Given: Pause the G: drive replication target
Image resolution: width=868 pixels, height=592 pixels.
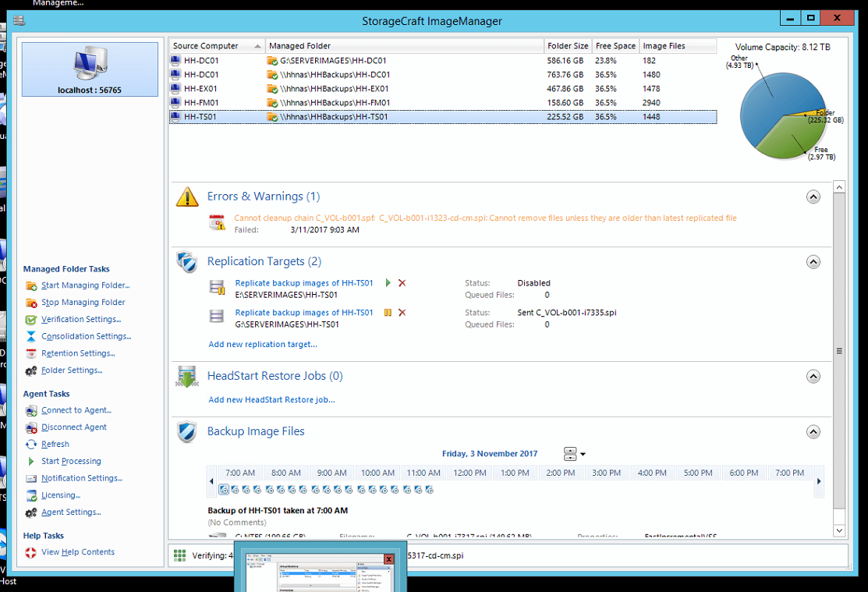Looking at the screenshot, I should point(388,313).
